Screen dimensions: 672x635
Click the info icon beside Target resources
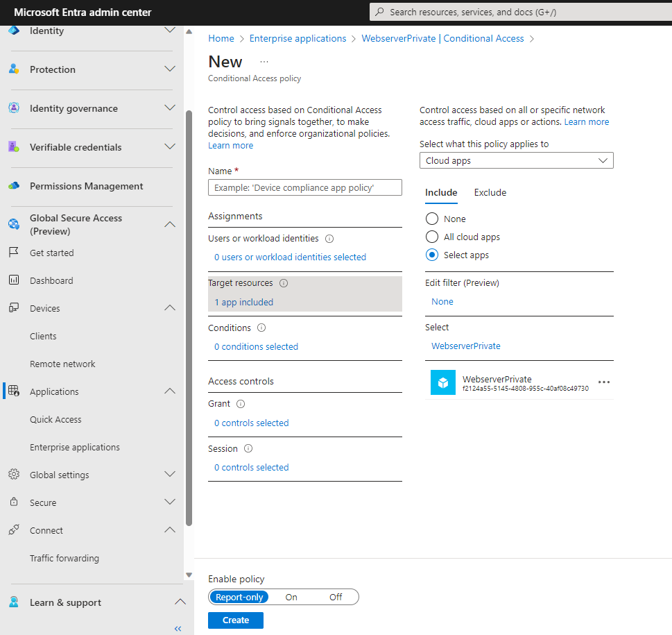coord(284,283)
